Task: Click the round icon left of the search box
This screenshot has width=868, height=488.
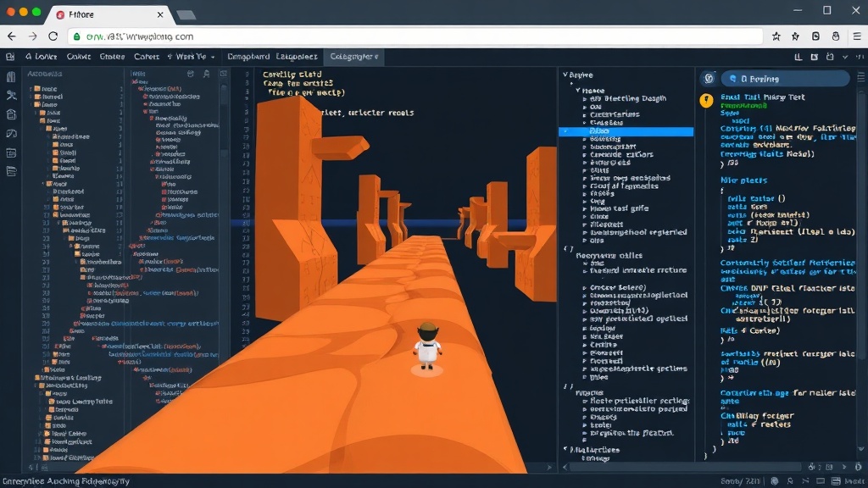Action: coord(709,79)
